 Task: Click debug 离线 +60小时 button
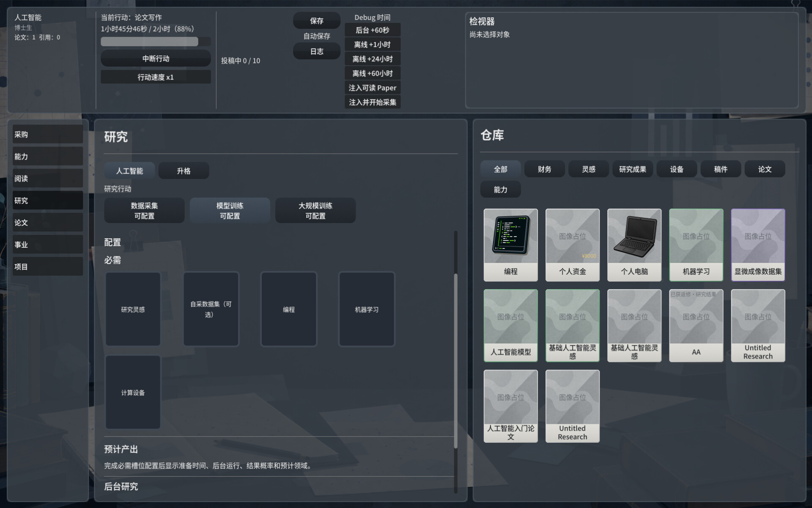[x=372, y=73]
